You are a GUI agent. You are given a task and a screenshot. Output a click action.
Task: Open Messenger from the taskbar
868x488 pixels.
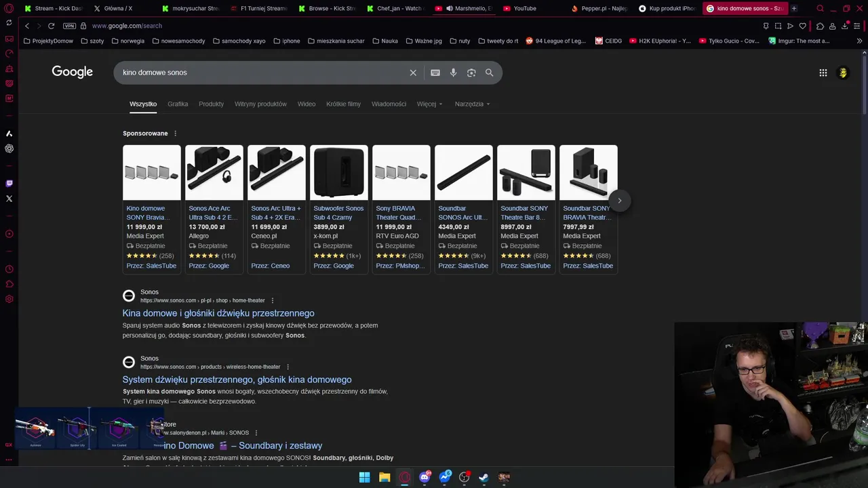click(444, 477)
